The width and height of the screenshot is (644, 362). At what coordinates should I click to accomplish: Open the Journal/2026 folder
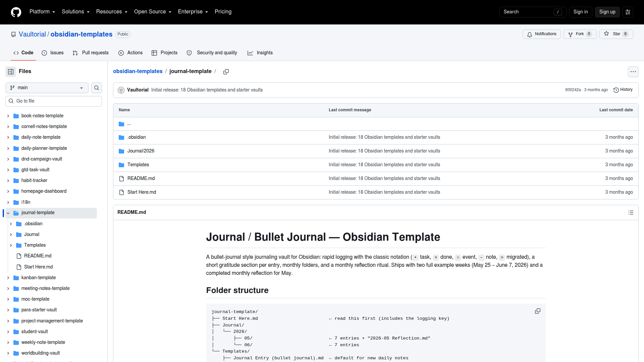coord(141,151)
